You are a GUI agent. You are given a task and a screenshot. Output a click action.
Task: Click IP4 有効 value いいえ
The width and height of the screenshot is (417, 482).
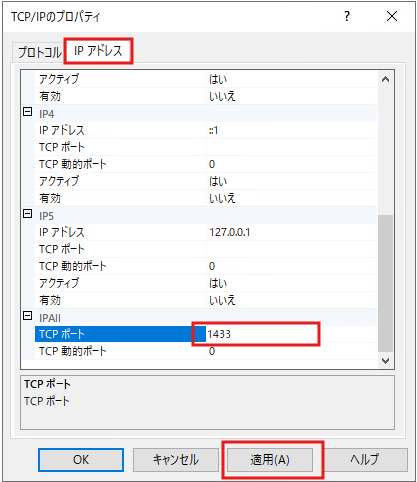point(222,198)
